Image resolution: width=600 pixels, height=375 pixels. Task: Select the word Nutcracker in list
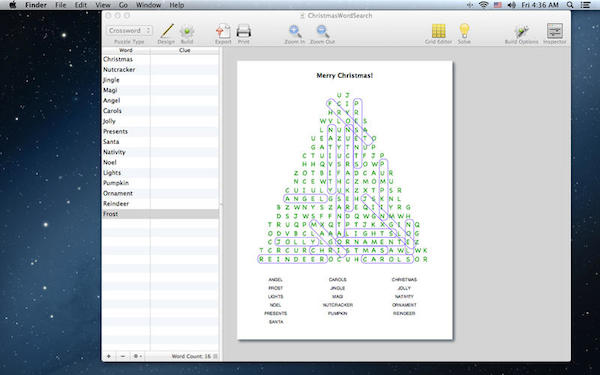pyautogui.click(x=119, y=70)
